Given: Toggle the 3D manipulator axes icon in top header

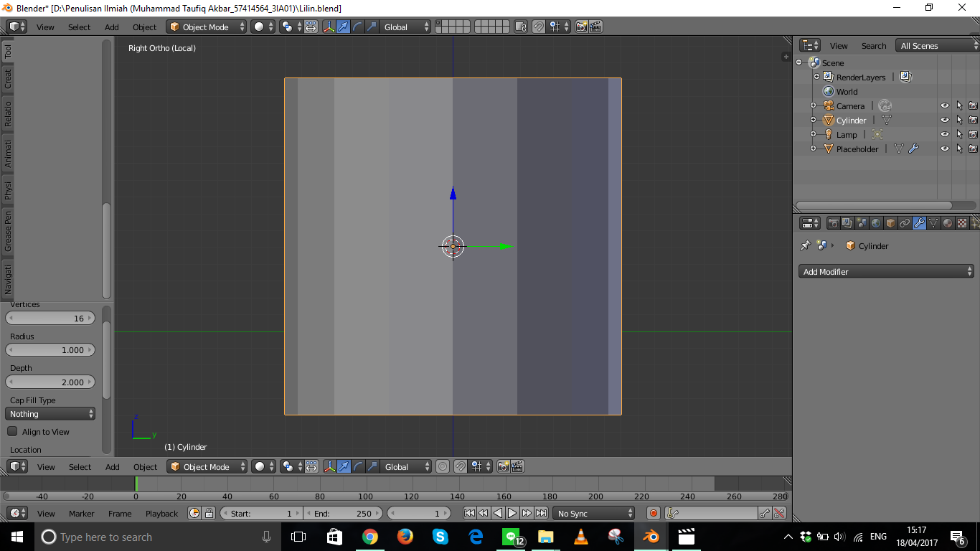Looking at the screenshot, I should (x=329, y=27).
